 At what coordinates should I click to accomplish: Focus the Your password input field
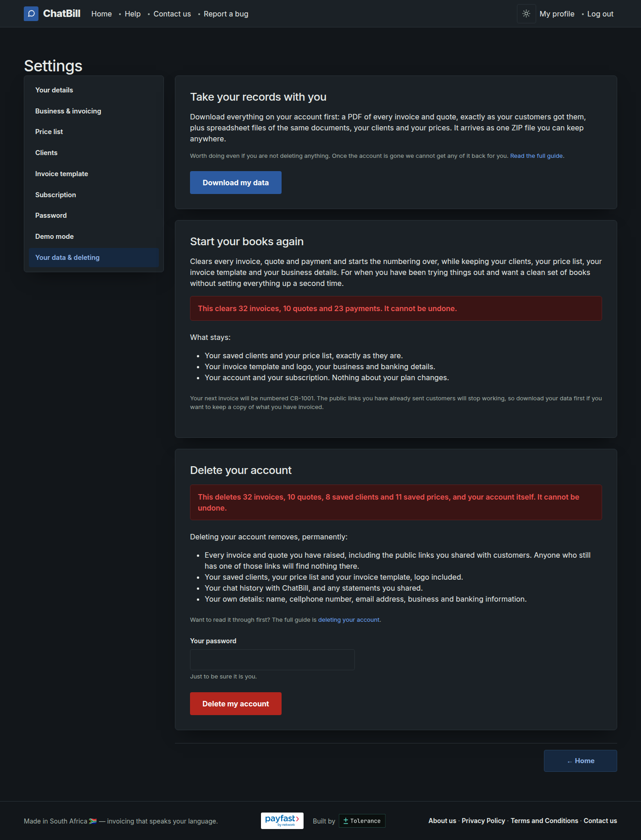(272, 660)
